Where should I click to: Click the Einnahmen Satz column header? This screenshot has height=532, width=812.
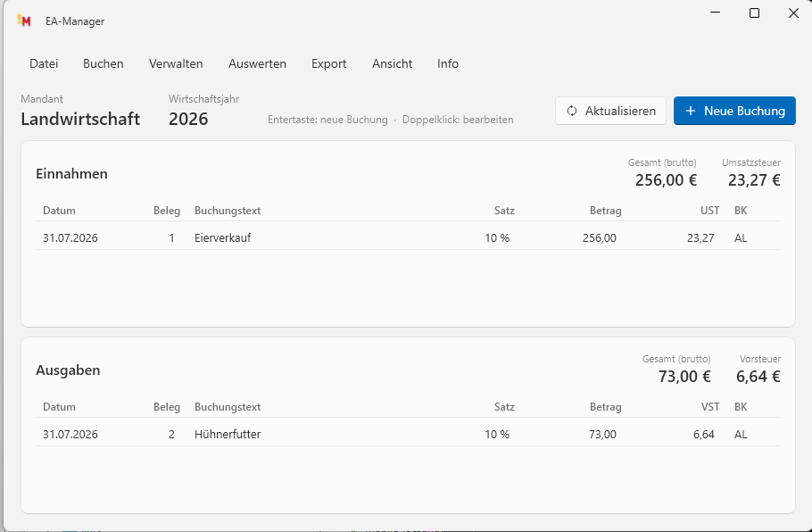click(x=504, y=211)
